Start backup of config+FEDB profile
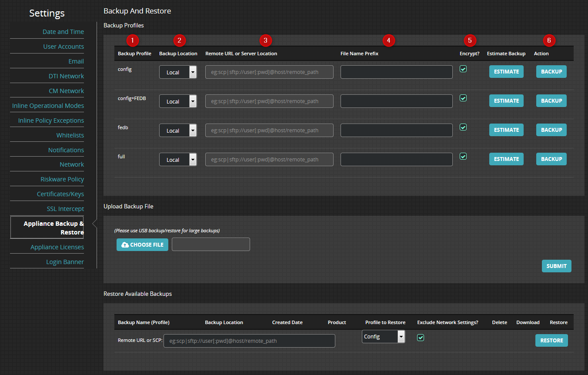588x375 pixels. click(x=551, y=101)
